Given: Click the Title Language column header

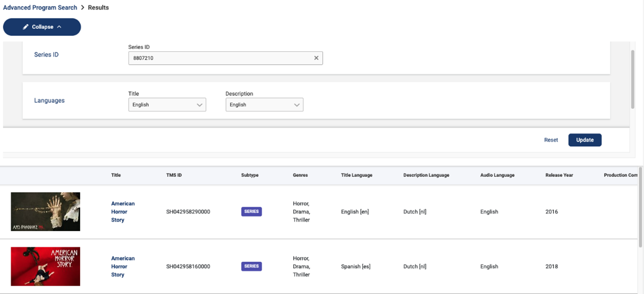Looking at the screenshot, I should (356, 175).
